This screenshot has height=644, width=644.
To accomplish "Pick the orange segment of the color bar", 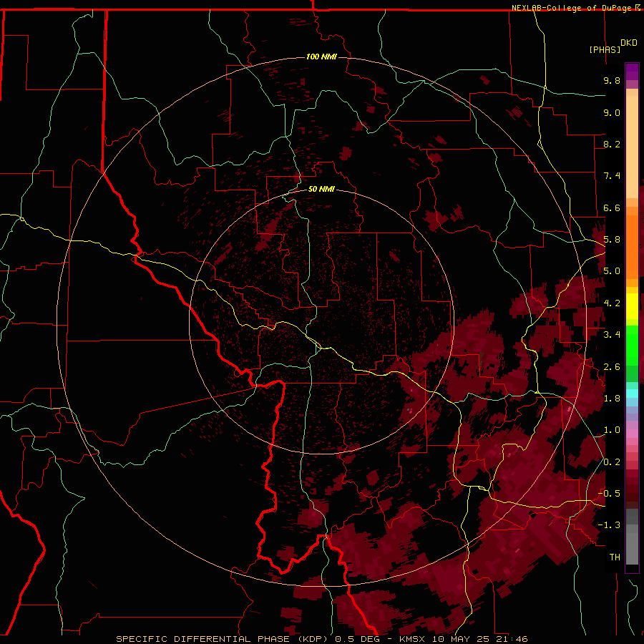I will (632, 247).
